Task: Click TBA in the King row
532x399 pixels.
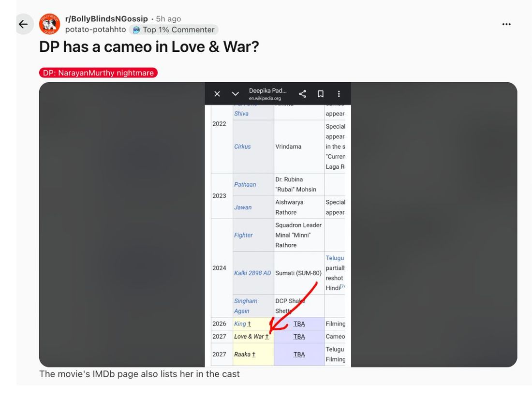Action: [x=299, y=324]
